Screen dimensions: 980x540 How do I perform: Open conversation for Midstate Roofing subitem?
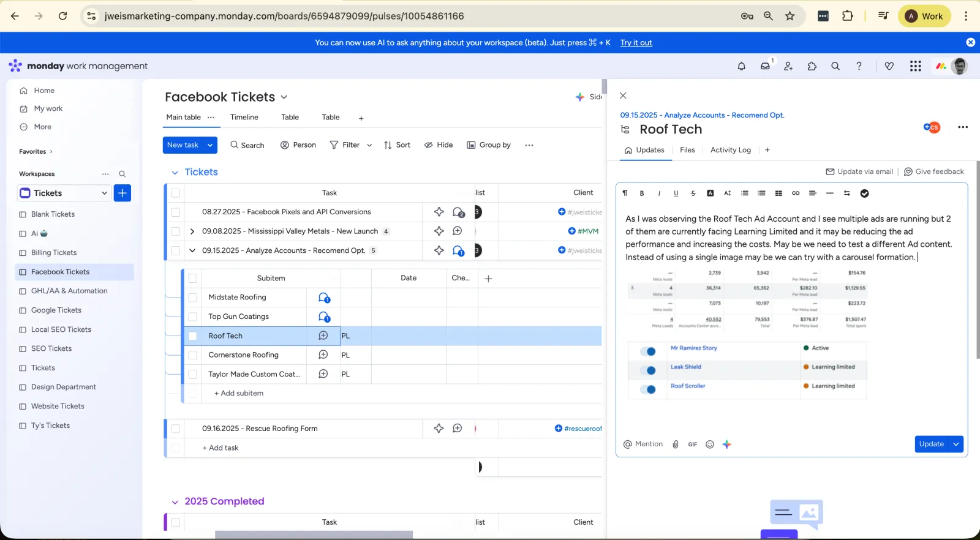pos(324,298)
